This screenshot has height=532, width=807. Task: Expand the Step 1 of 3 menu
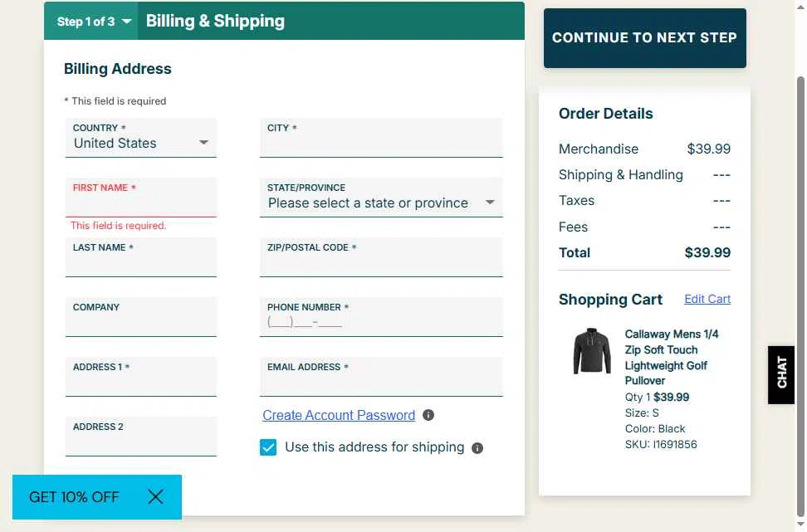93,22
